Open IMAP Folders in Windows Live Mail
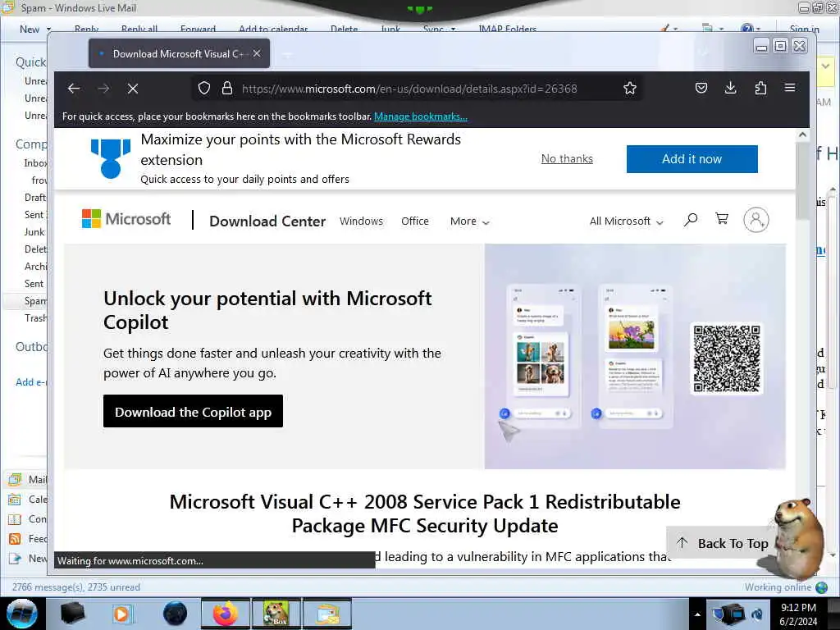The image size is (840, 630). point(507,29)
